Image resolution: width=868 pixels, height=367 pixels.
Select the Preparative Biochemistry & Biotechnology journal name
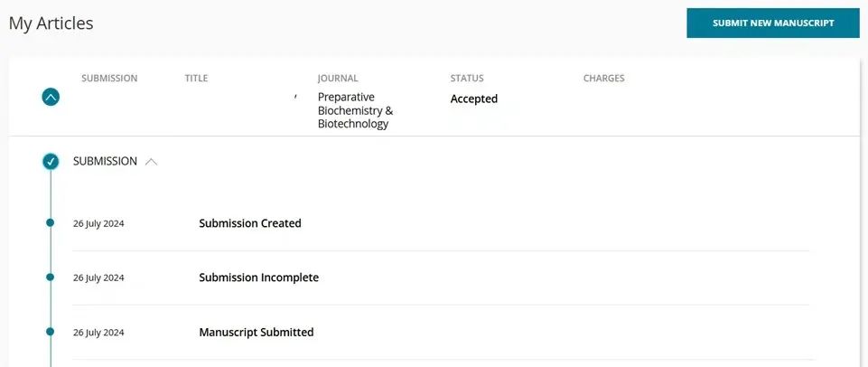point(355,110)
